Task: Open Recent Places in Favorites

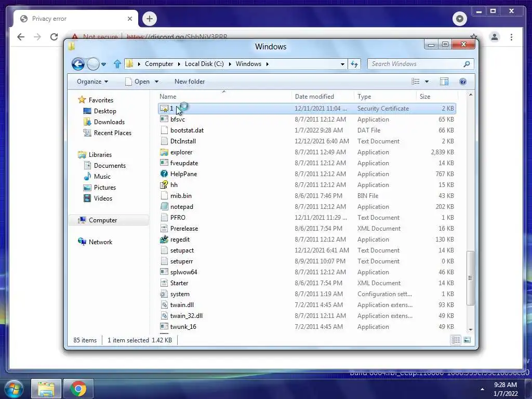Action: tap(113, 132)
